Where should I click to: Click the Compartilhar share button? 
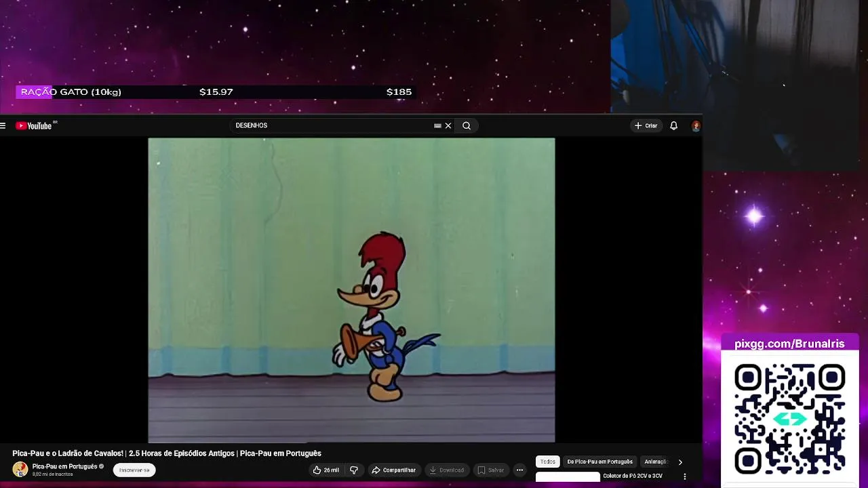click(393, 470)
